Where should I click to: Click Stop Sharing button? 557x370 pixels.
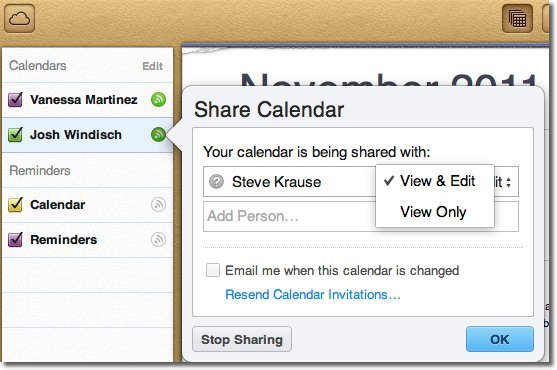pyautogui.click(x=242, y=339)
